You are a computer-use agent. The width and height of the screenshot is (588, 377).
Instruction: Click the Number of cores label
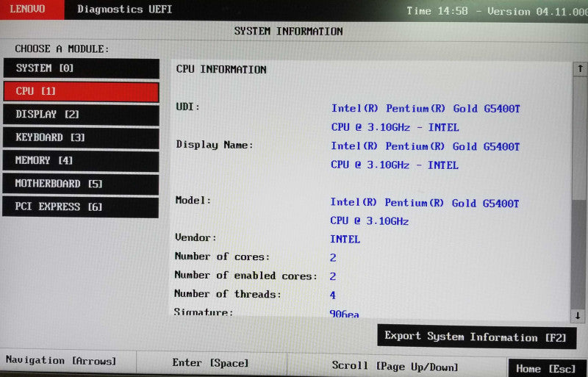(x=222, y=256)
